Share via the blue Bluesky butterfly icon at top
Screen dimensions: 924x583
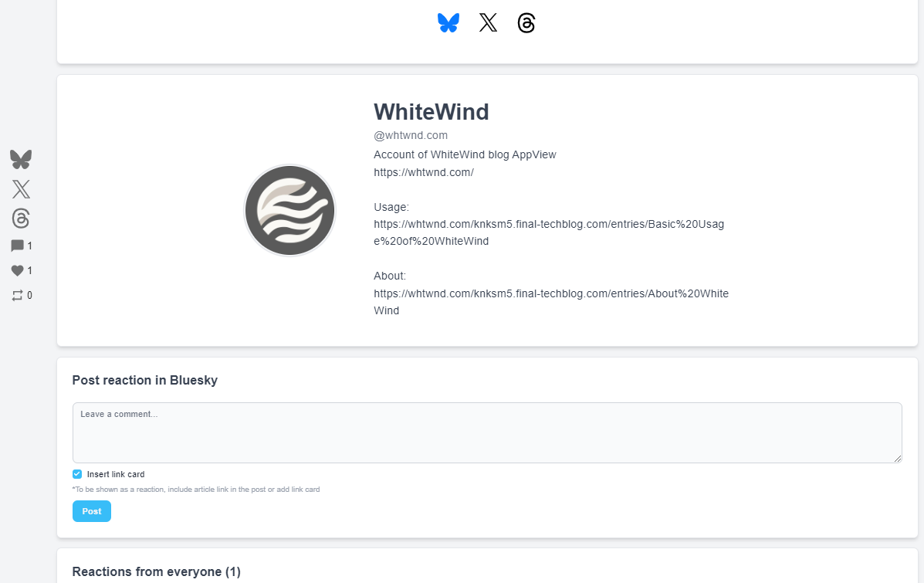point(448,23)
